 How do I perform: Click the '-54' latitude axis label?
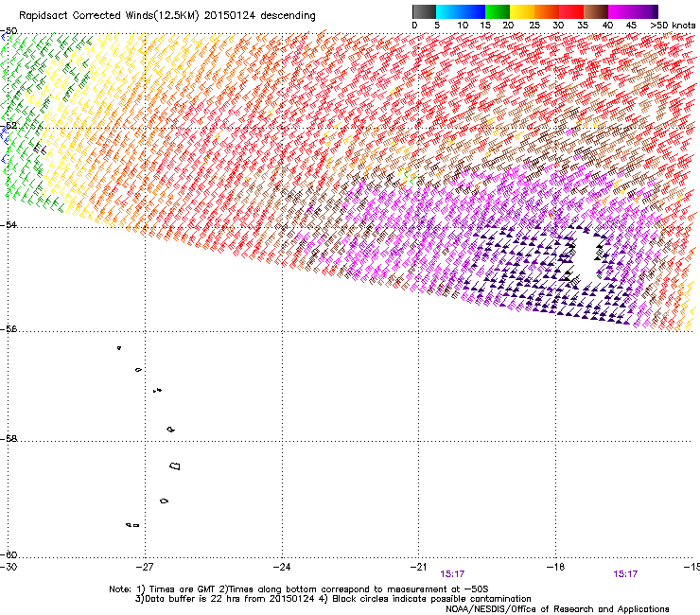(9, 224)
